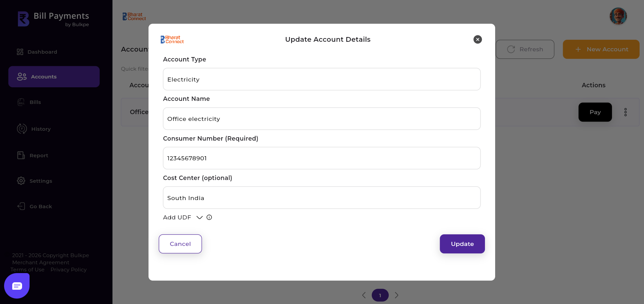Open the Privacy Policy link

pyautogui.click(x=69, y=270)
